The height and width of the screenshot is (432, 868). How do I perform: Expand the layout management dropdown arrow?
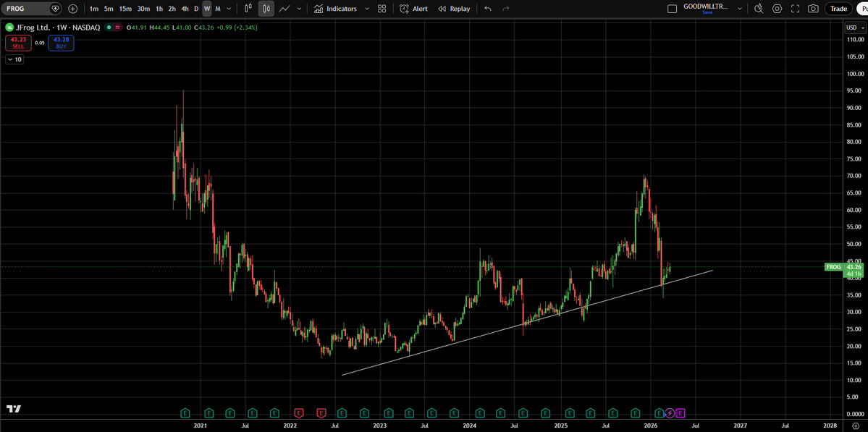click(x=740, y=9)
